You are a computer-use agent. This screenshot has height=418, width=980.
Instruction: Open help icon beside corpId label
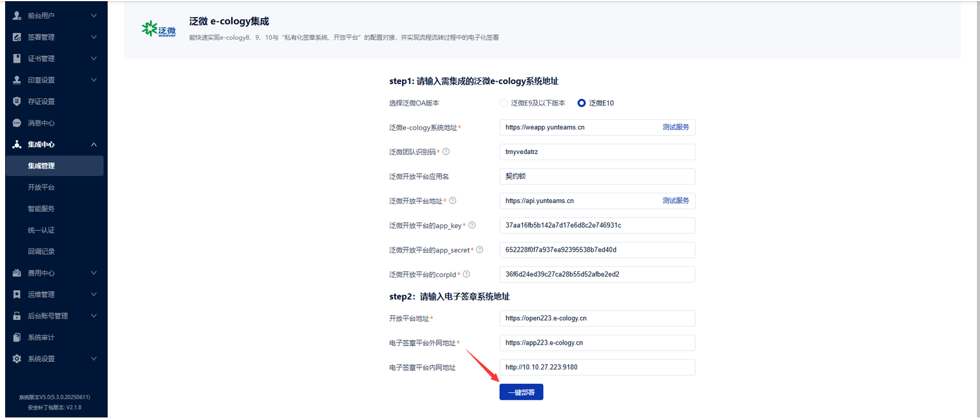(467, 274)
